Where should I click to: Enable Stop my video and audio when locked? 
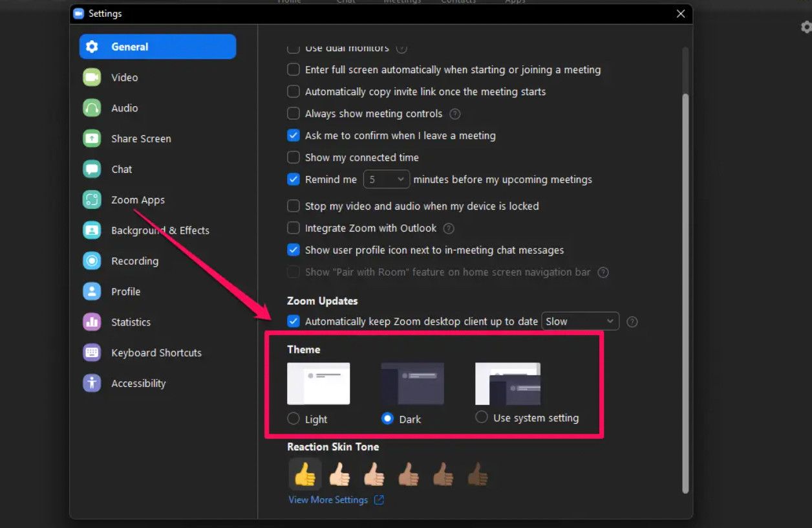click(x=294, y=206)
